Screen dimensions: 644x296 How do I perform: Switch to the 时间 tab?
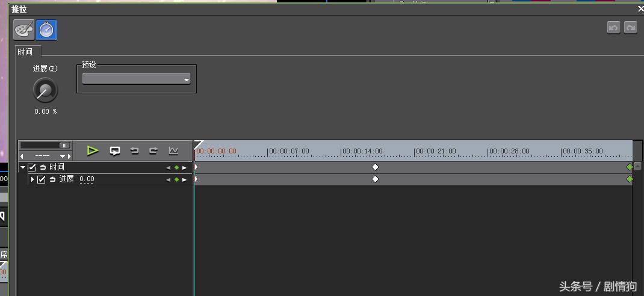25,52
